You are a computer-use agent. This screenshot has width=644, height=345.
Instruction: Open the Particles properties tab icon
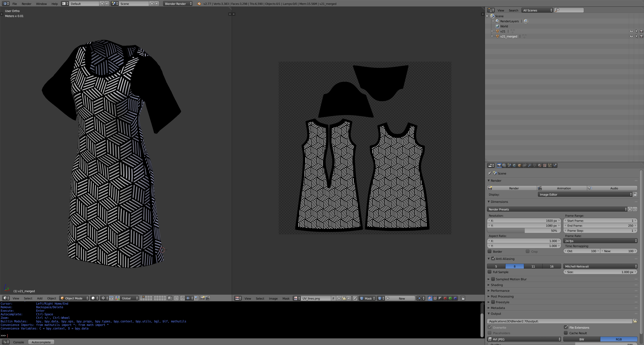(x=550, y=165)
